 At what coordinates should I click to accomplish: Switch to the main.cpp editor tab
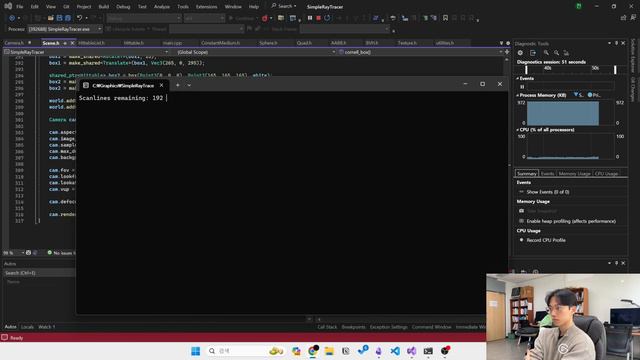(x=172, y=43)
